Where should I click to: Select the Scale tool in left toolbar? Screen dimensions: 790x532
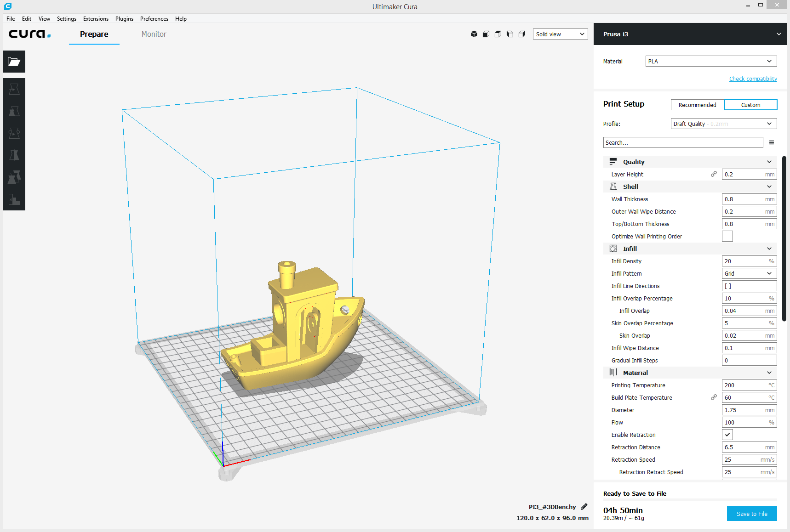pyautogui.click(x=14, y=111)
